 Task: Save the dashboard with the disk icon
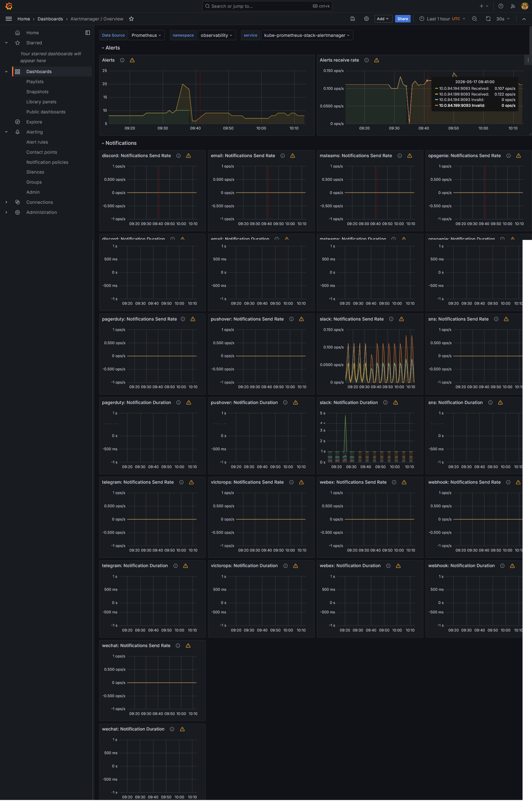(353, 19)
